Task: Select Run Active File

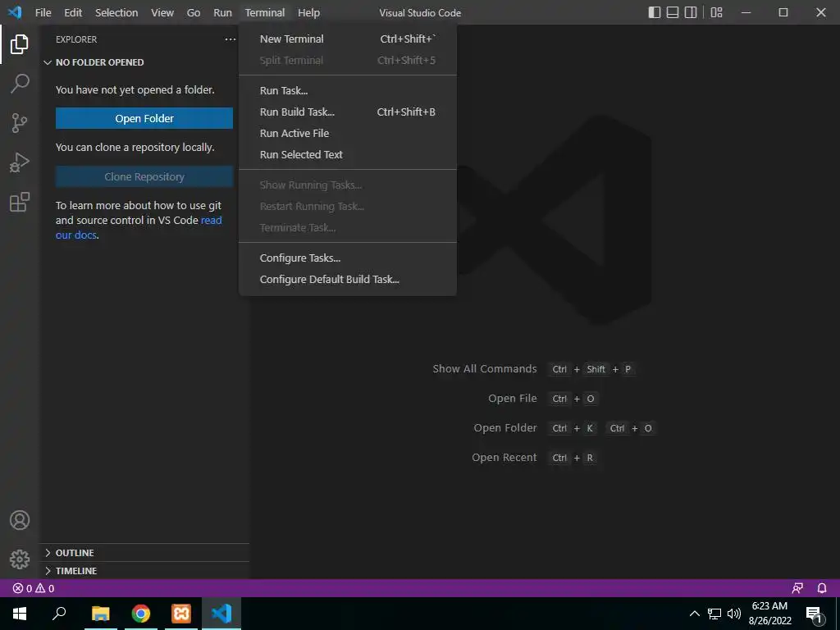Action: [348, 134]
